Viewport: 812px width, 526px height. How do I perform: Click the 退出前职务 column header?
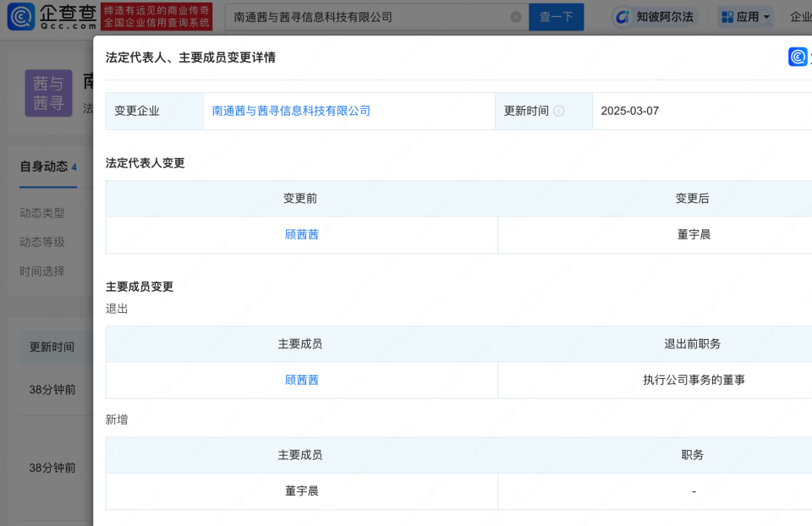point(693,344)
